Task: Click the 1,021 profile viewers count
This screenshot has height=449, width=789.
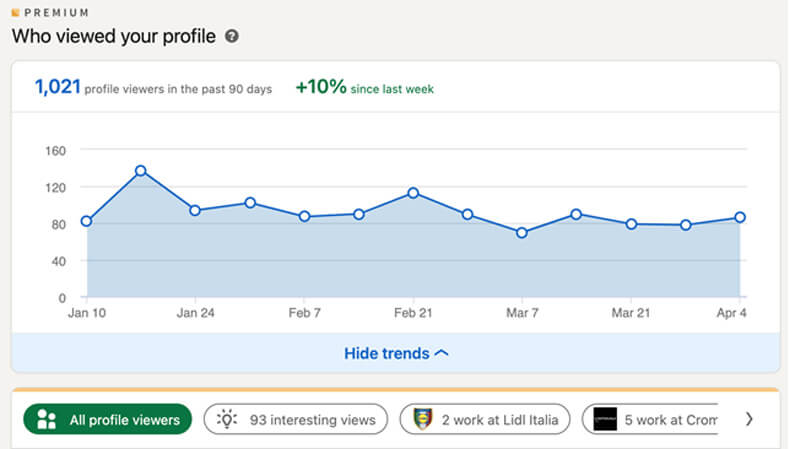Action: [57, 88]
